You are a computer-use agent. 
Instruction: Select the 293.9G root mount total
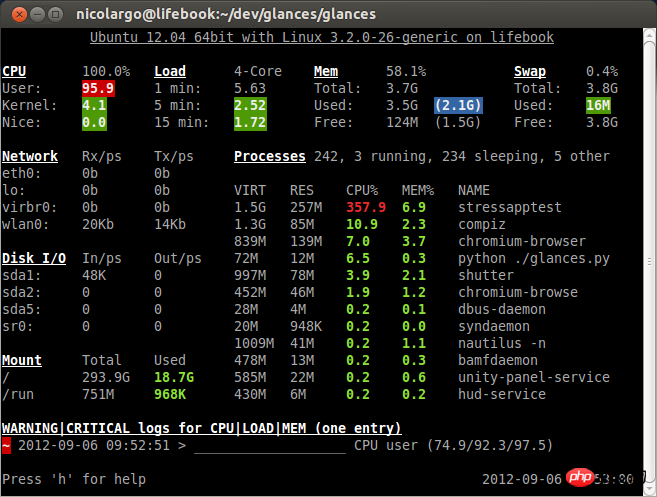(x=106, y=377)
